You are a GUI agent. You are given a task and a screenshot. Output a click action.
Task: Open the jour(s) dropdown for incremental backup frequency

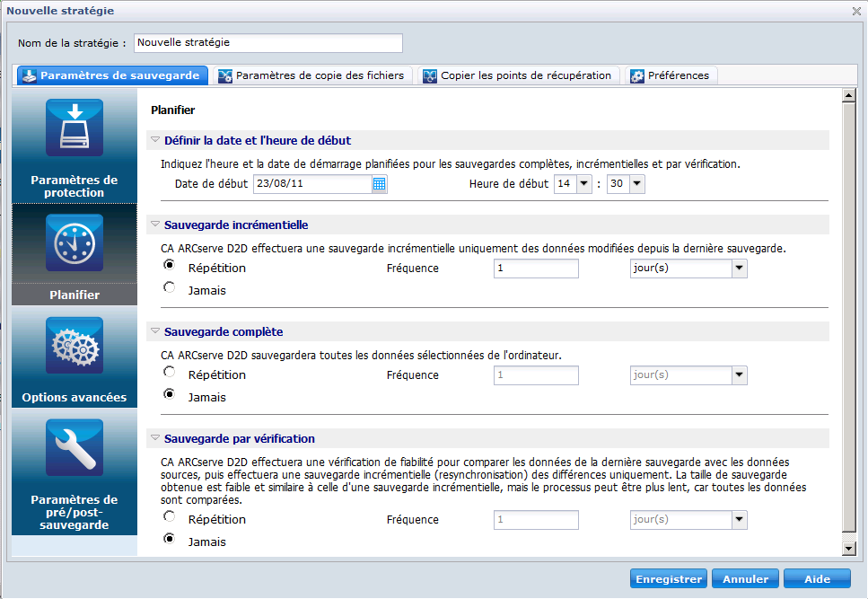(x=738, y=268)
